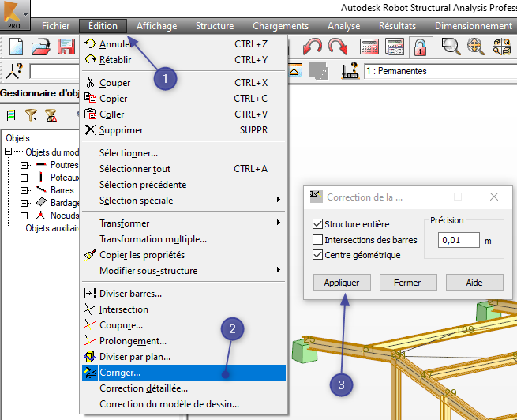Click the magnifier zoom icon in the toolbar

point(451,47)
